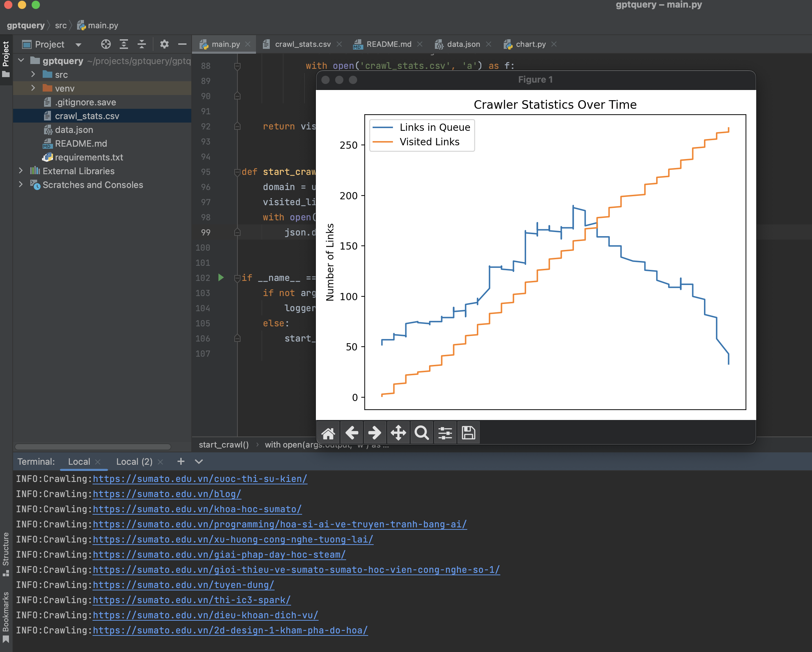Click the 2d-design-1-kham-pha-do-hoa link
The image size is (812, 652).
click(x=230, y=630)
